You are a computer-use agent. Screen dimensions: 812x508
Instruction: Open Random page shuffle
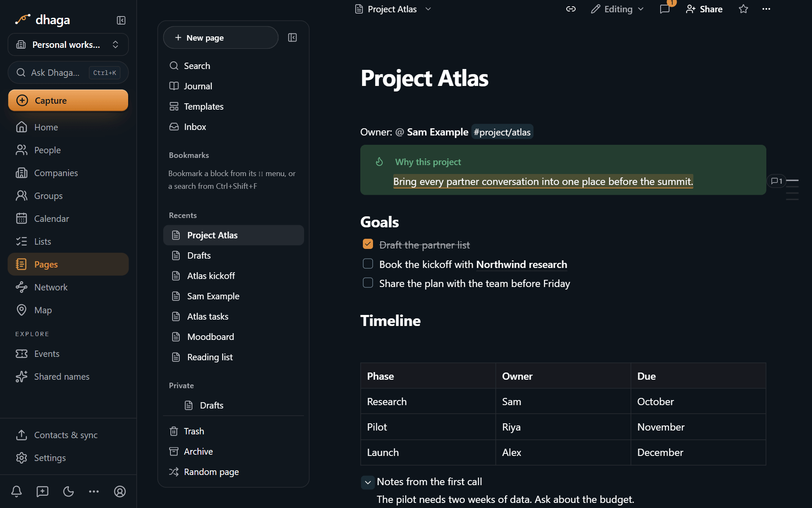233,472
